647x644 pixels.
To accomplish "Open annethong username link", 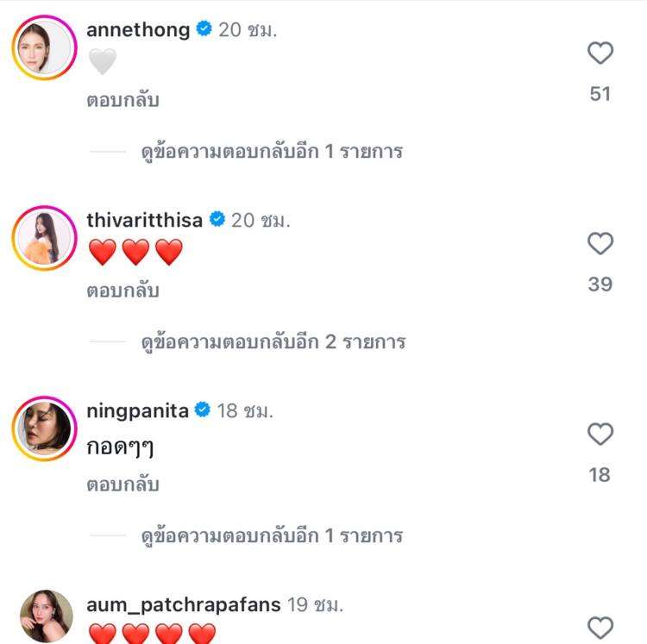I will click(138, 30).
